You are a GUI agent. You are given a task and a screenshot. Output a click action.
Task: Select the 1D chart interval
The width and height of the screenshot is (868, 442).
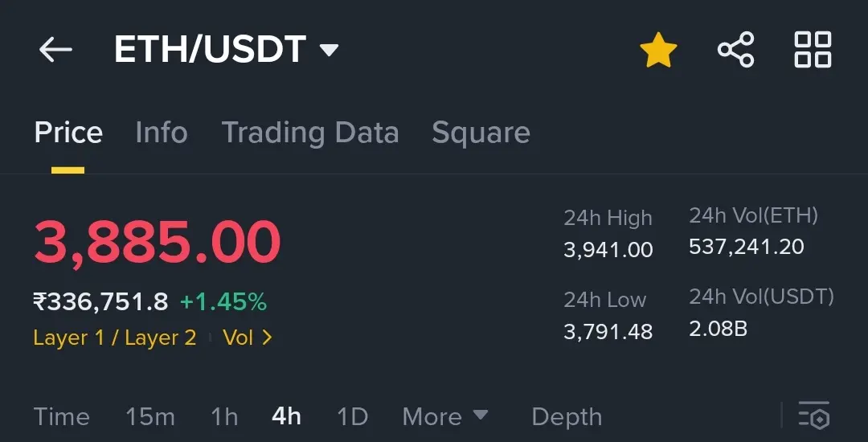click(353, 416)
